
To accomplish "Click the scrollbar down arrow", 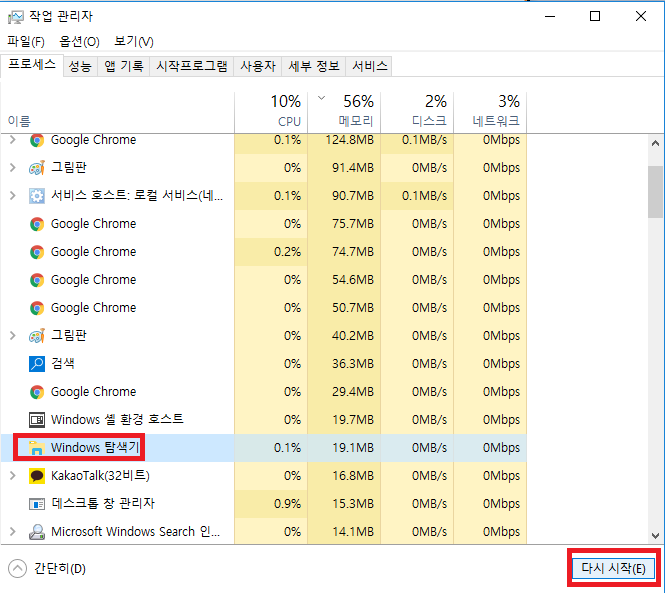I will (656, 536).
